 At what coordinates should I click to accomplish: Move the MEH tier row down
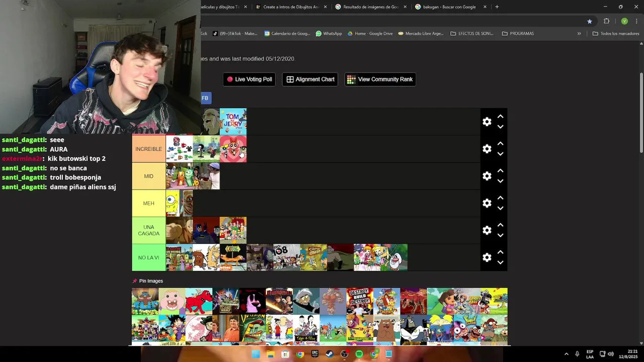[501, 209]
